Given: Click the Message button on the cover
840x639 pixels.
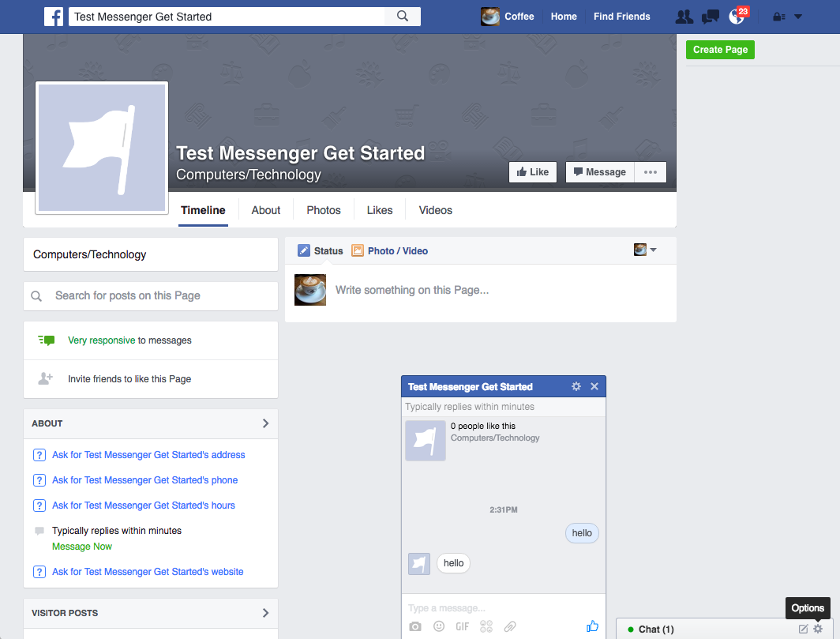Looking at the screenshot, I should (599, 172).
